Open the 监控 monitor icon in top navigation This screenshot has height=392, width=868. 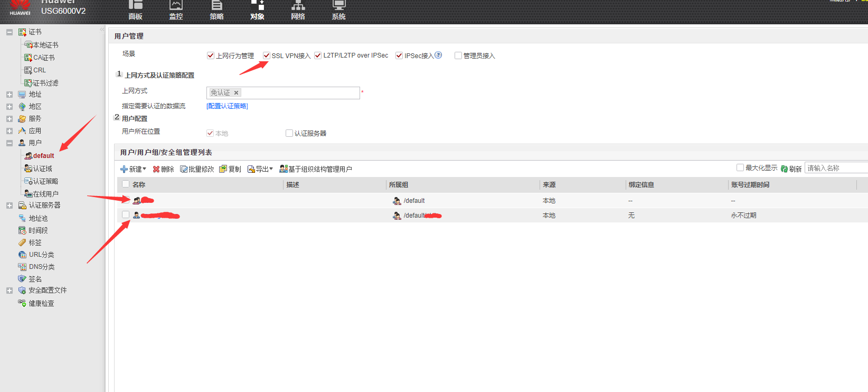[176, 6]
